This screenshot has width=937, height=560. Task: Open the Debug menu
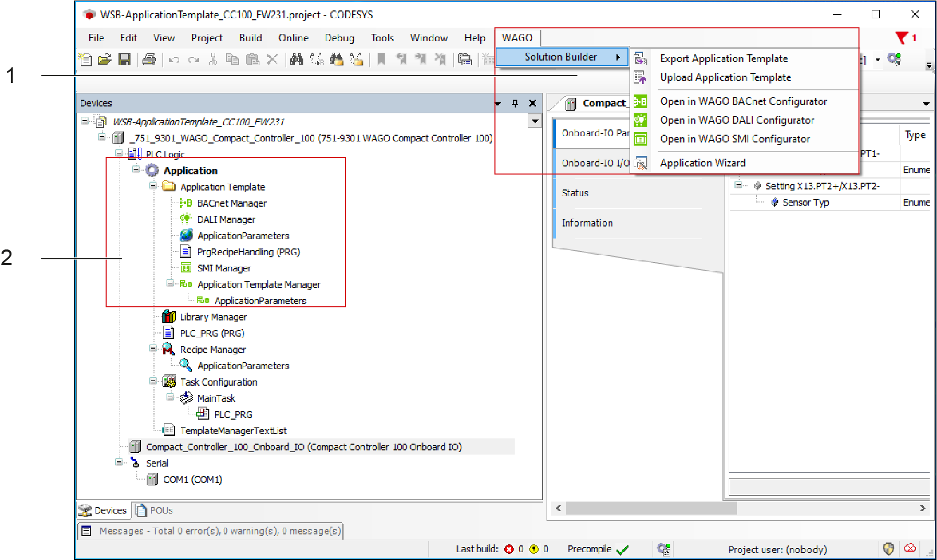pyautogui.click(x=339, y=38)
